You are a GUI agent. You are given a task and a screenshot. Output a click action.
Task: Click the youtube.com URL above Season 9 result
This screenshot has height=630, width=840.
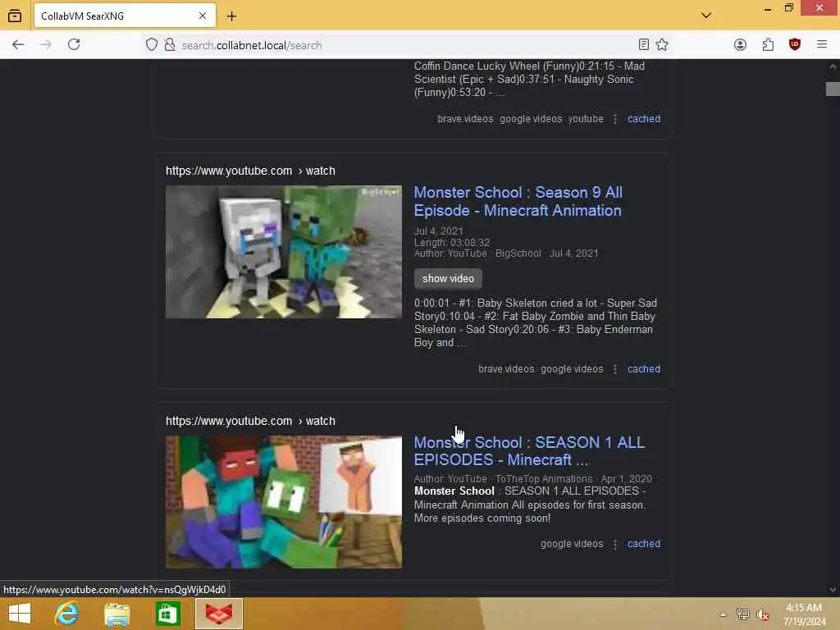click(250, 171)
